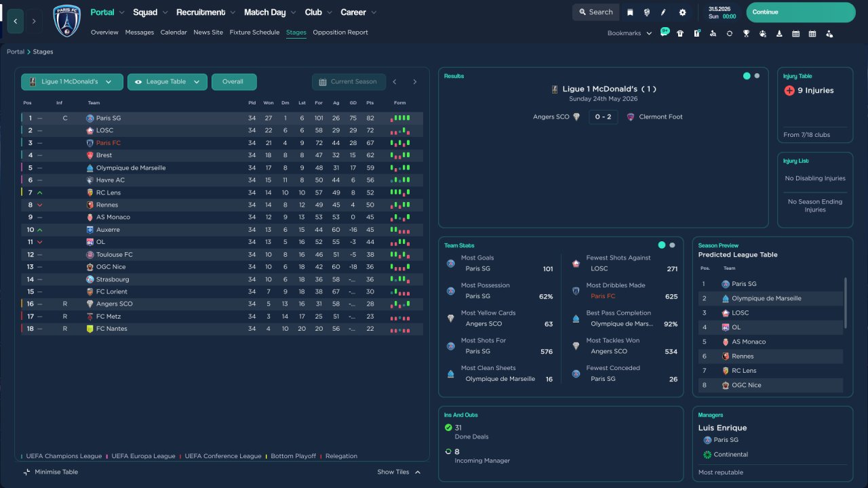Click the Clermont Foot crest in Results
The height and width of the screenshot is (488, 868).
pyautogui.click(x=631, y=117)
